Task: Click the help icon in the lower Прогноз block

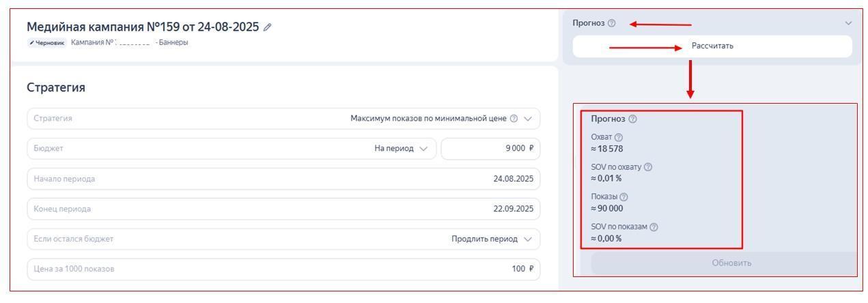Action: [x=632, y=119]
